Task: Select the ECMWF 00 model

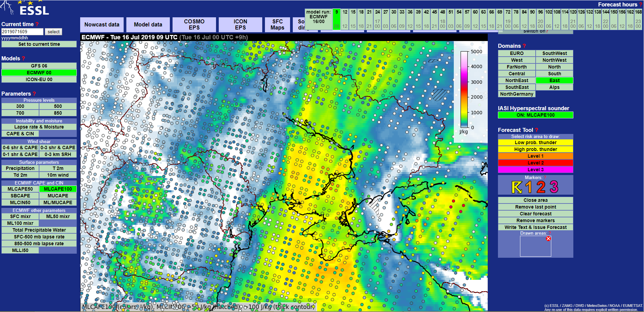Action: click(39, 73)
